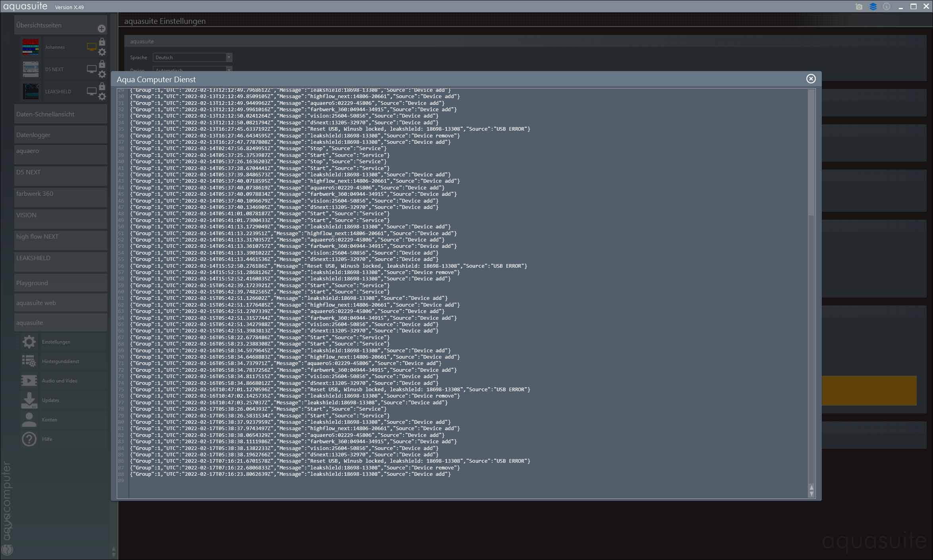The height and width of the screenshot is (560, 933).
Task: Click log line 38 Stop Service entry
Action: [258, 148]
